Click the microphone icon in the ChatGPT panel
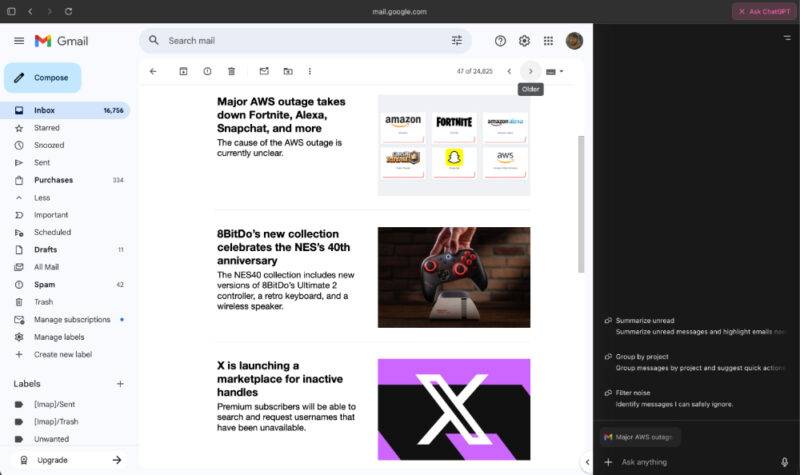The width and height of the screenshot is (800, 475). [785, 462]
